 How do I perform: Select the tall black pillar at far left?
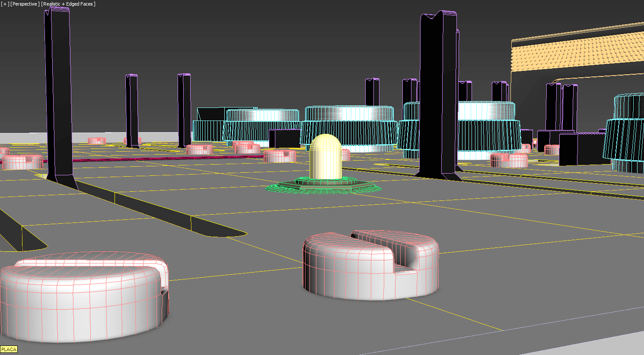tap(58, 95)
